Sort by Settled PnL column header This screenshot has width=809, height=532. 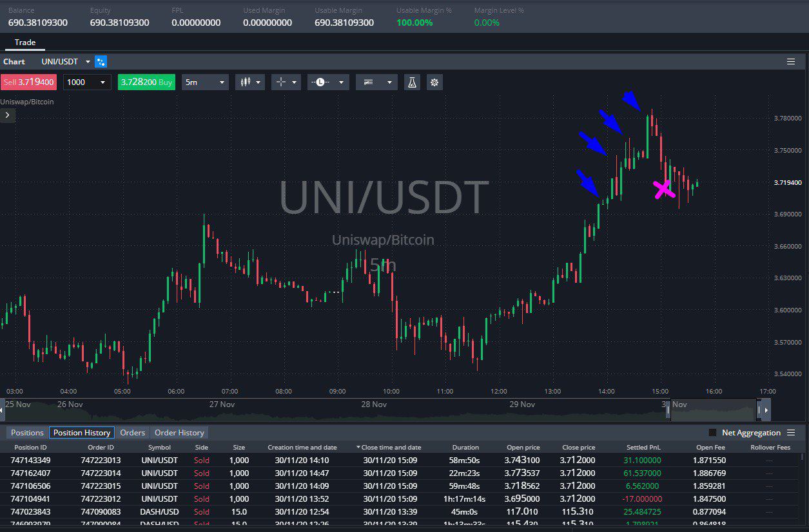tap(643, 448)
